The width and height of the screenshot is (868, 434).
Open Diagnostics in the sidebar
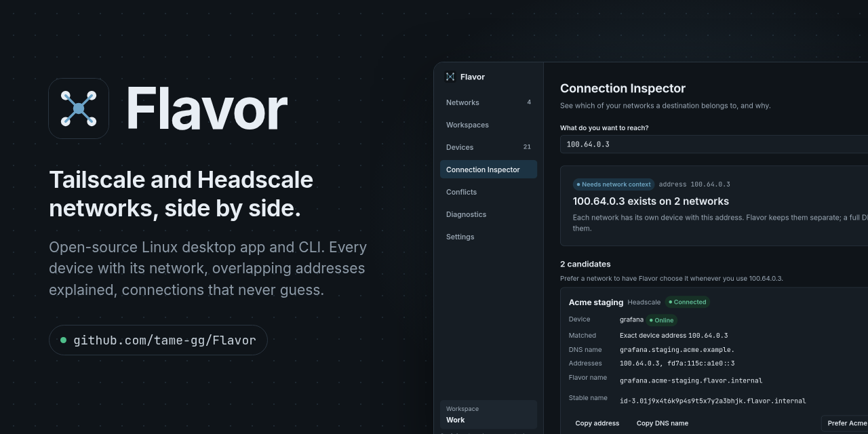click(488, 214)
